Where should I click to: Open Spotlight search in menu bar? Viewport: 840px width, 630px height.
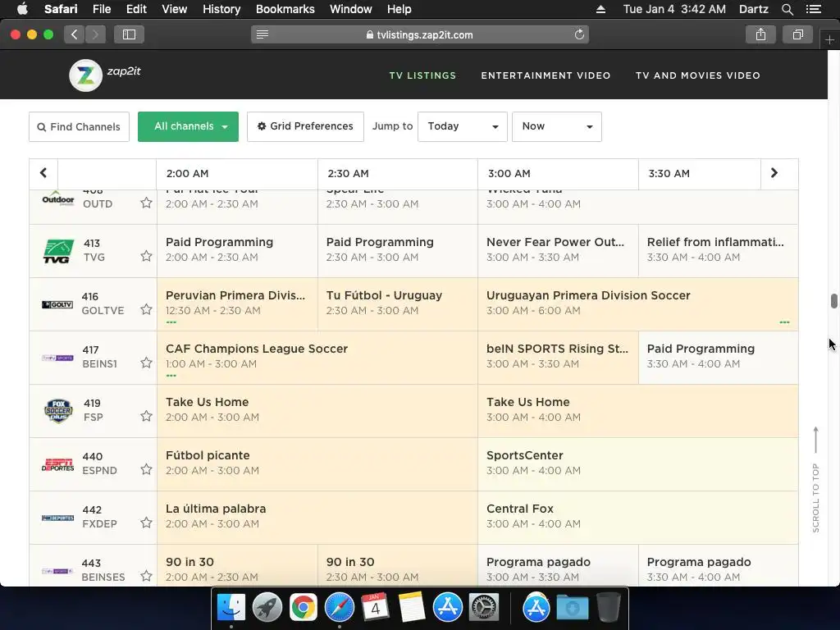click(x=787, y=9)
